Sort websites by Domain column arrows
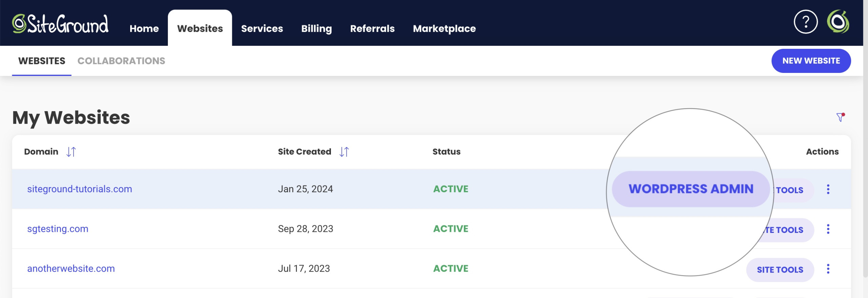 tap(71, 152)
